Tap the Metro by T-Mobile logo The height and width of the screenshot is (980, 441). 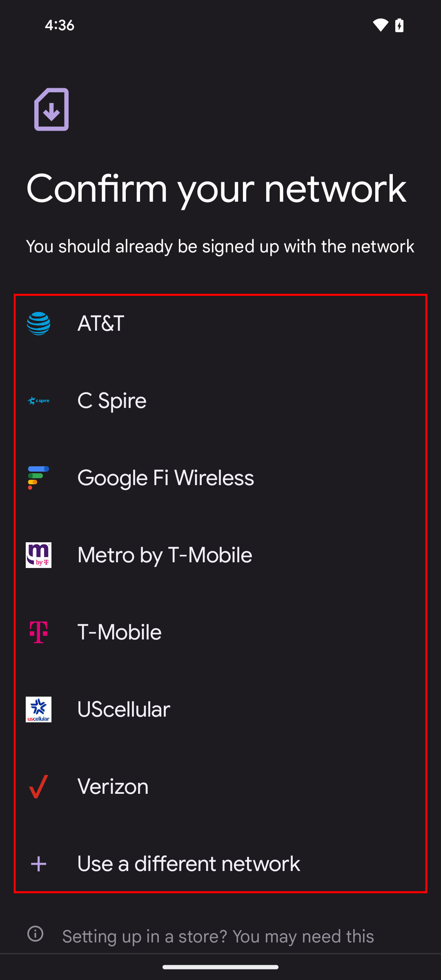coord(38,555)
